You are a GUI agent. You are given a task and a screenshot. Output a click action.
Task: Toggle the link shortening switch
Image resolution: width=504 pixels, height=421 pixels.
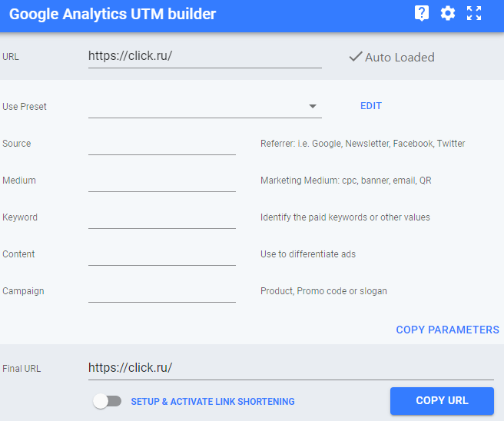[107, 401]
